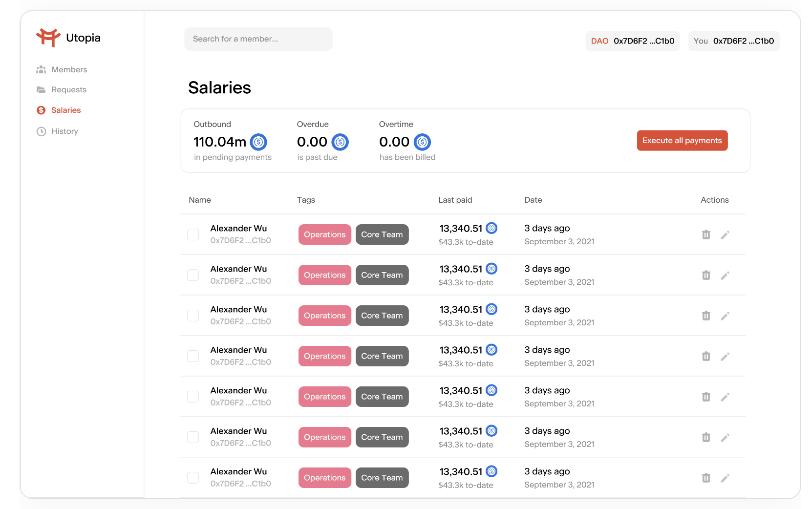
Task: Click pencil icon in second salary row
Action: 725,276
